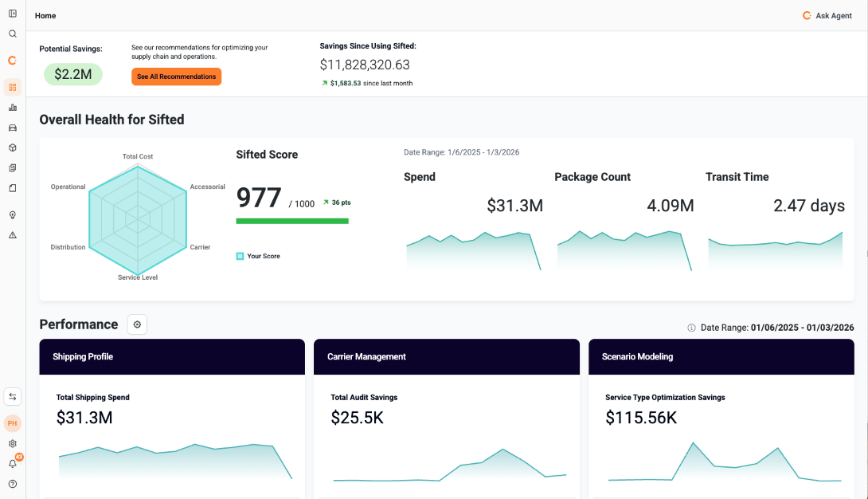This screenshot has height=499, width=868.
Task: Open search from the sidebar
Action: (x=13, y=34)
